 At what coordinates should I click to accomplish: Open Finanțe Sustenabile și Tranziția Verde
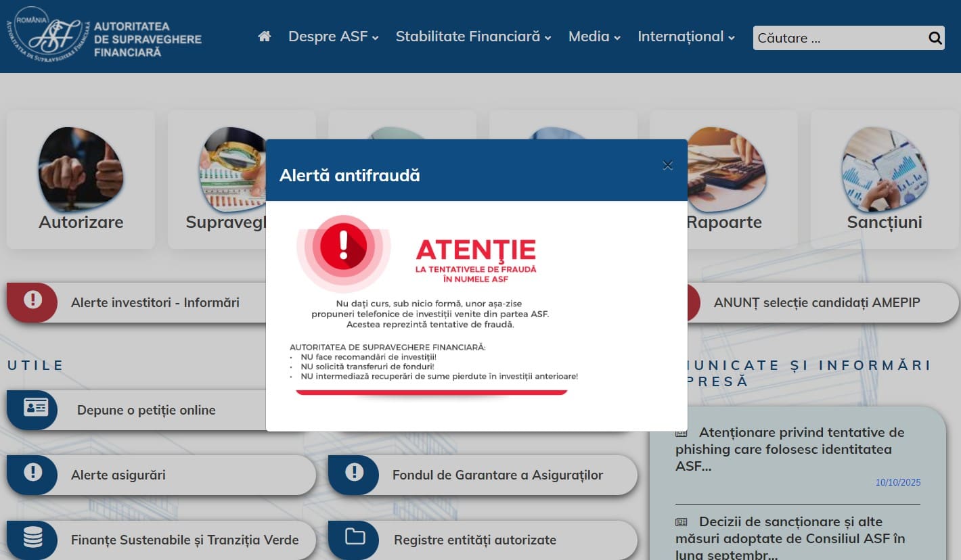click(x=185, y=540)
